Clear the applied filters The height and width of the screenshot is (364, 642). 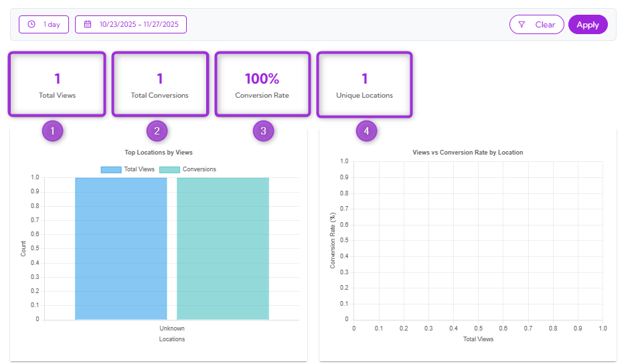(x=537, y=25)
